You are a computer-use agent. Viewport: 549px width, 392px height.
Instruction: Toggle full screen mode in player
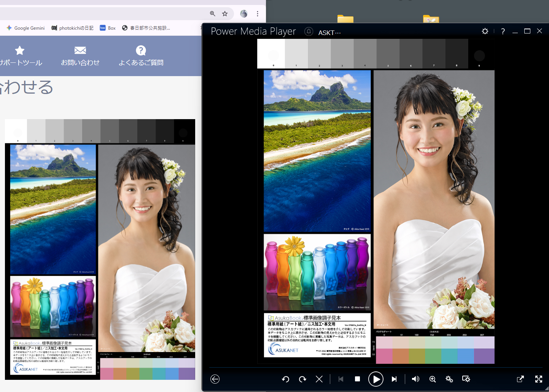pos(539,379)
